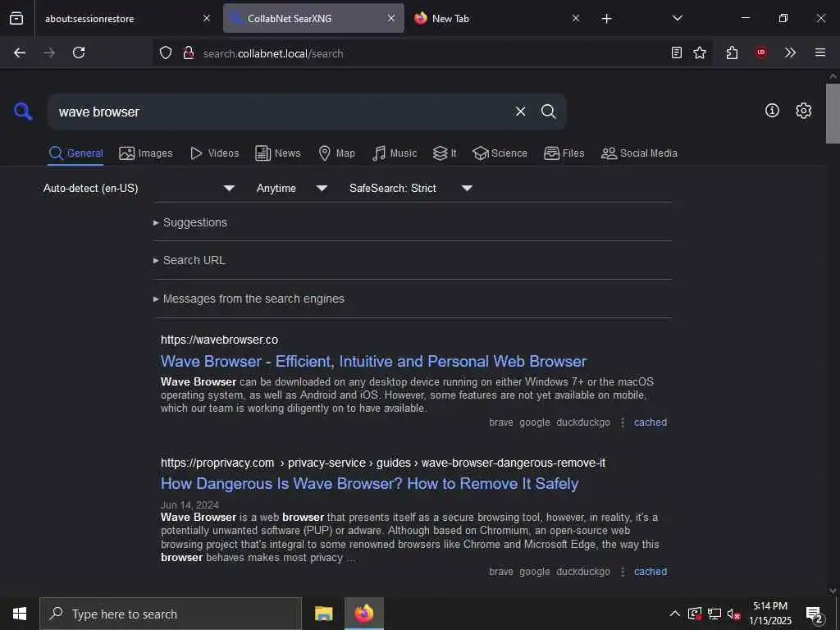Click the Windows taskbar search box

[x=171, y=614]
